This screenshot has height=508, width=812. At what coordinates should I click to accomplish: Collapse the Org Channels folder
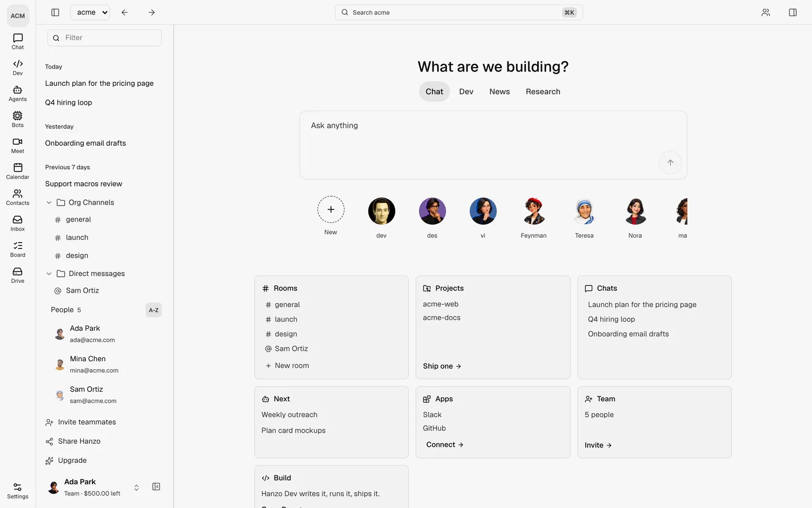[49, 203]
